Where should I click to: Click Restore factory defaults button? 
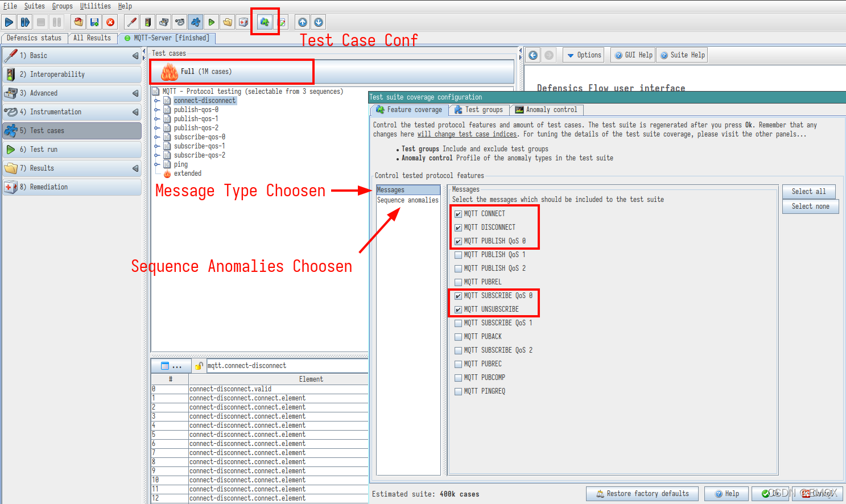coord(642,494)
